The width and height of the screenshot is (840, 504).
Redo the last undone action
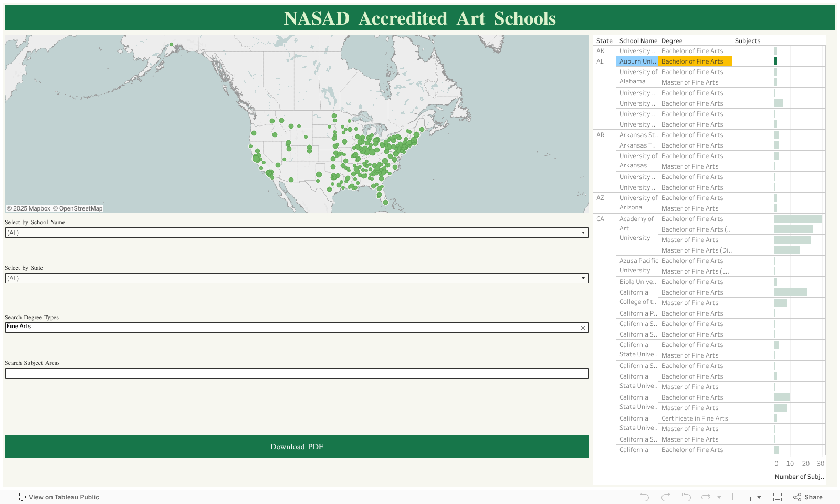[x=666, y=497]
